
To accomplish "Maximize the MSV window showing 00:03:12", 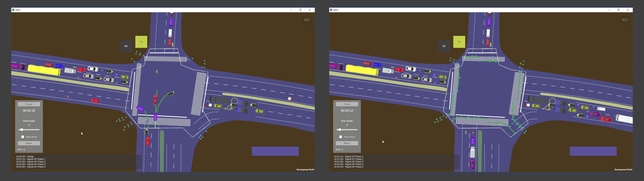I will [x=618, y=10].
